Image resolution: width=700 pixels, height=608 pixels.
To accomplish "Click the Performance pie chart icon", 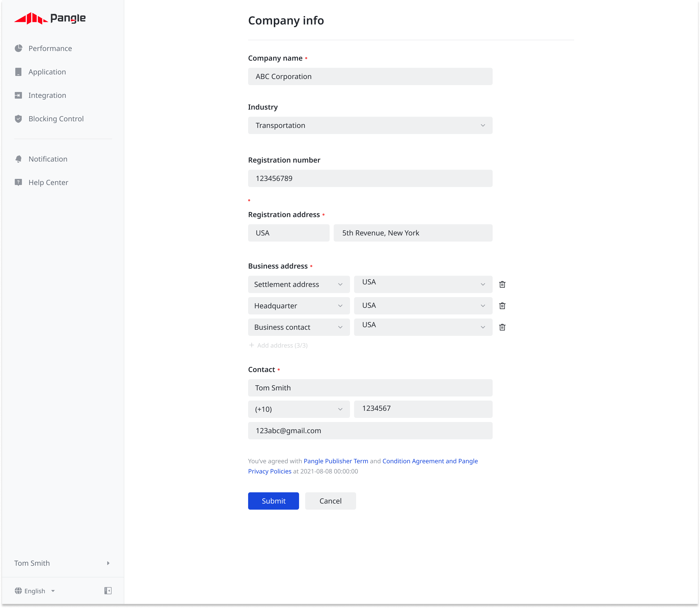I will pyautogui.click(x=19, y=48).
